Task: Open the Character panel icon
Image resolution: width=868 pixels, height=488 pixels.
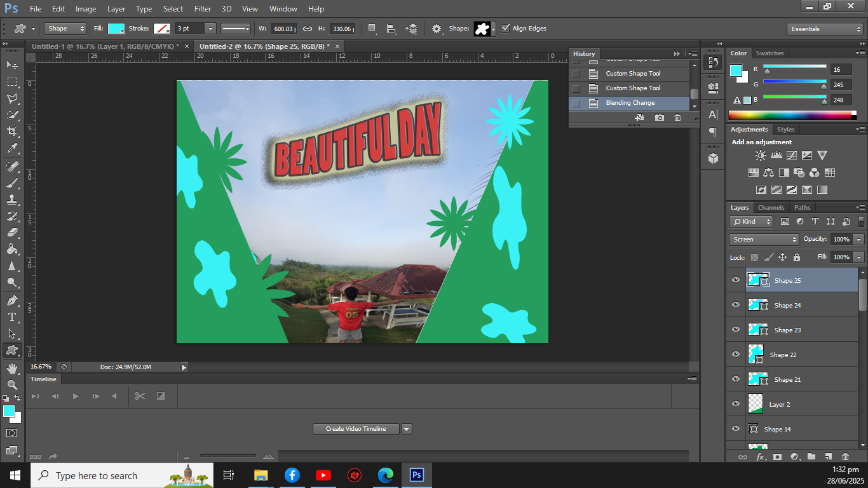Action: (713, 114)
